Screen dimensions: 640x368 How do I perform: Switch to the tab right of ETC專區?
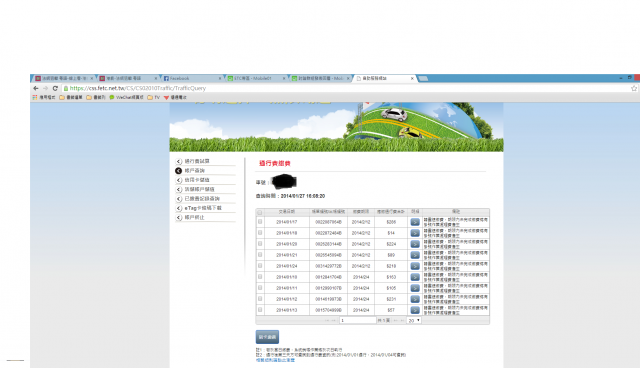[320, 78]
